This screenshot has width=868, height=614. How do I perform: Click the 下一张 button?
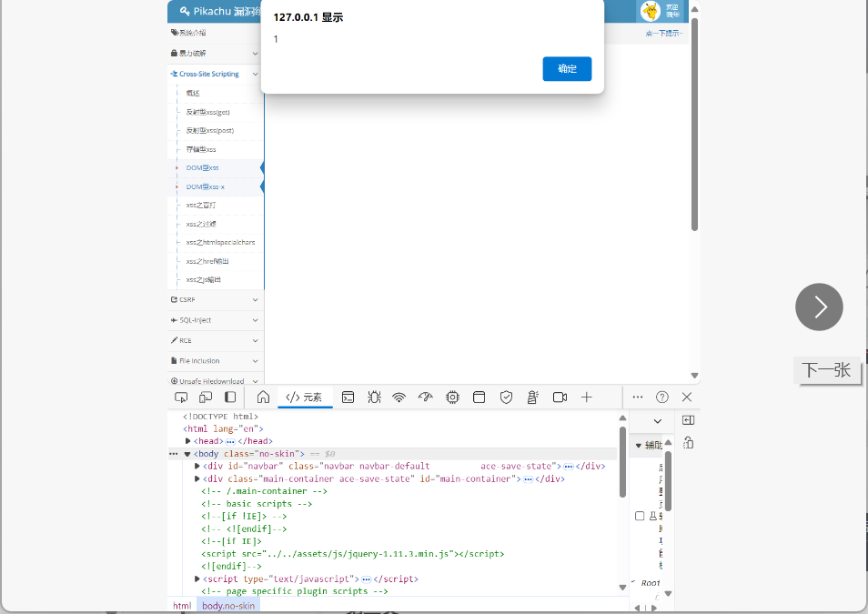pos(826,370)
